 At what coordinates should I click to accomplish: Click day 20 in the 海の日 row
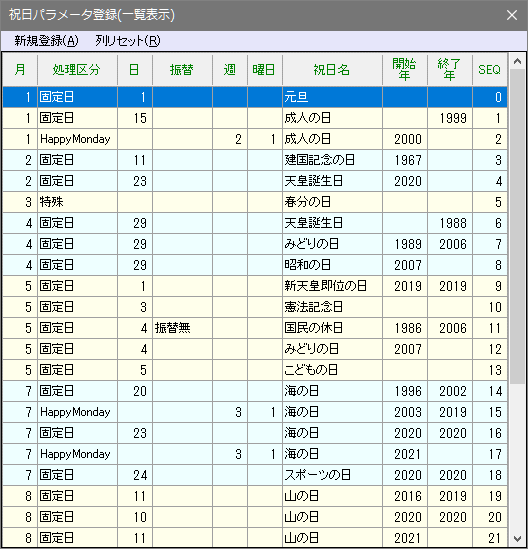click(135, 391)
